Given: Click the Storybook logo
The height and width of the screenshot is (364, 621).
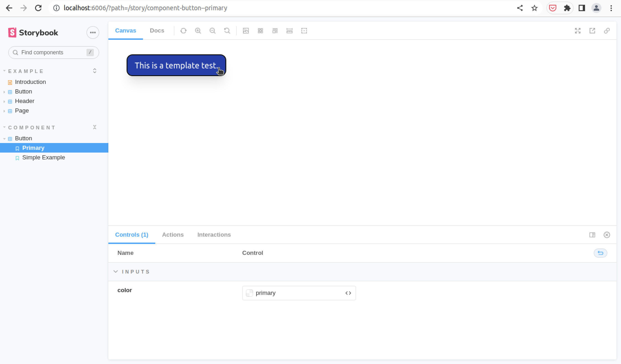Looking at the screenshot, I should [x=33, y=33].
